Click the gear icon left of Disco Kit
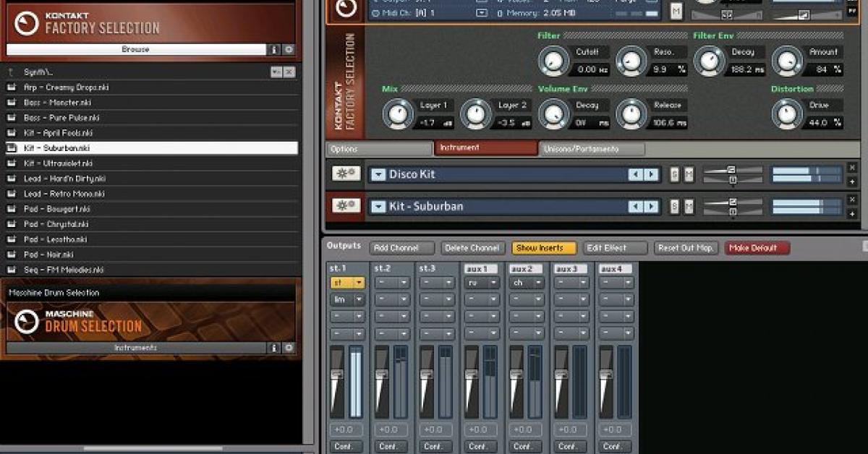The image size is (868, 454). pyautogui.click(x=344, y=174)
